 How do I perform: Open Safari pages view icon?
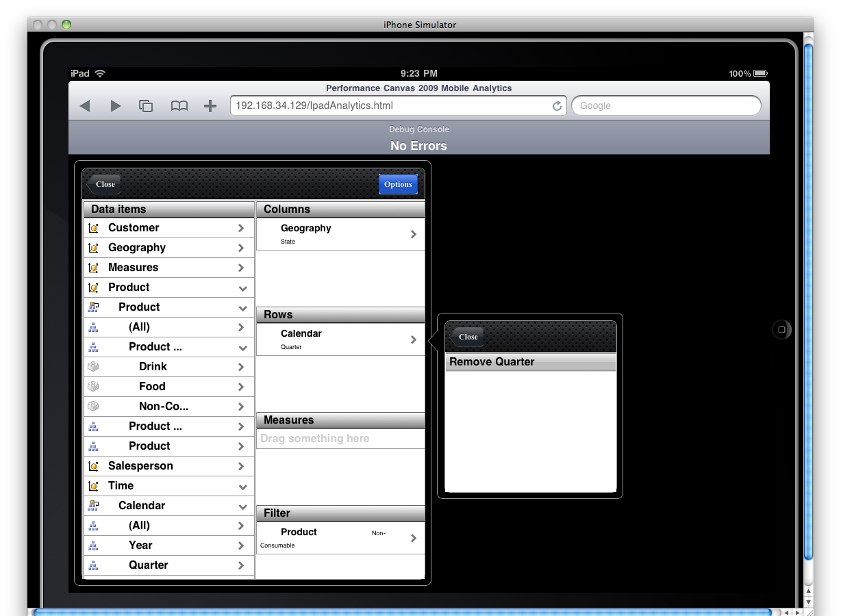coord(146,106)
